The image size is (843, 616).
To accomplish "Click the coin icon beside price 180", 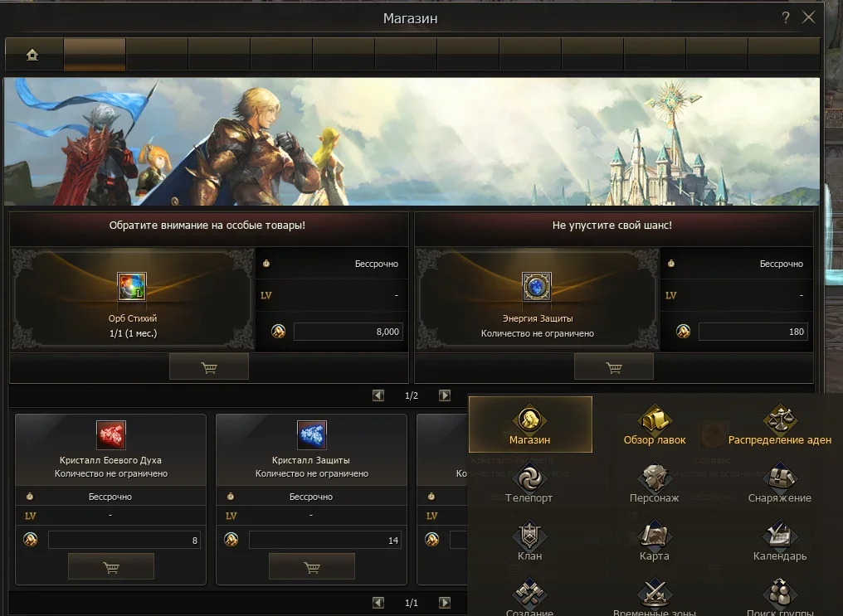I will (x=683, y=332).
